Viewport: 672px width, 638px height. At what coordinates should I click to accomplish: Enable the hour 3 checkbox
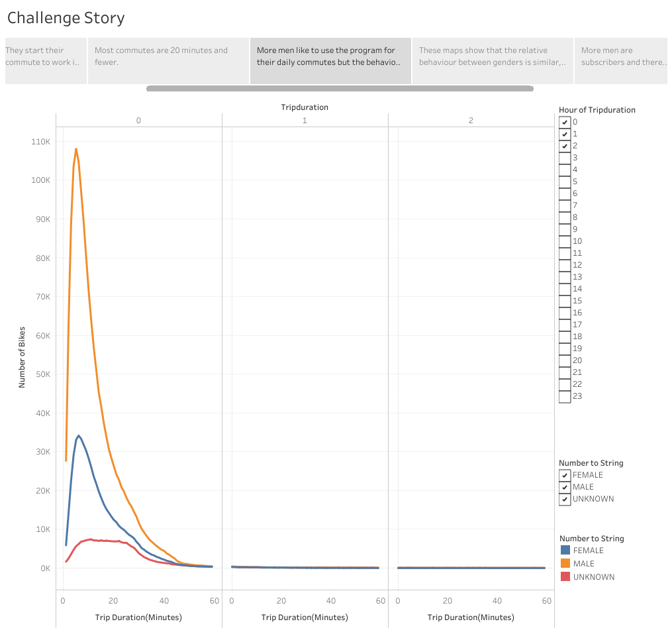[565, 158]
